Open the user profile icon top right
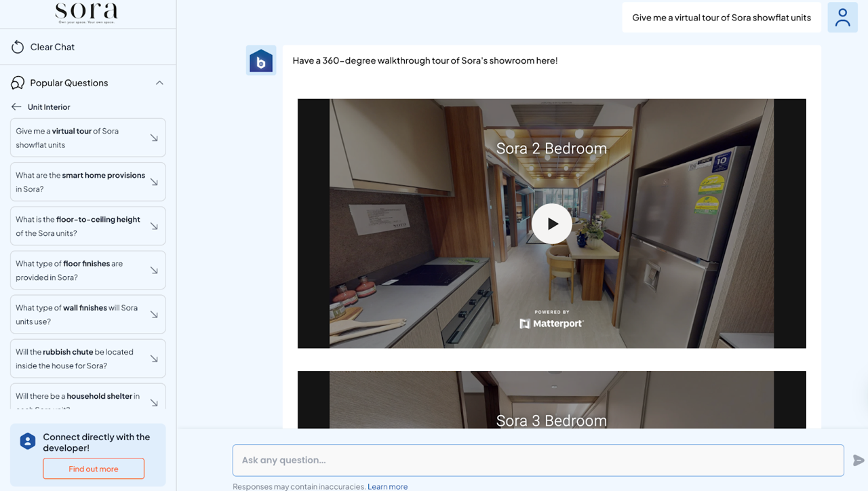 pos(842,17)
